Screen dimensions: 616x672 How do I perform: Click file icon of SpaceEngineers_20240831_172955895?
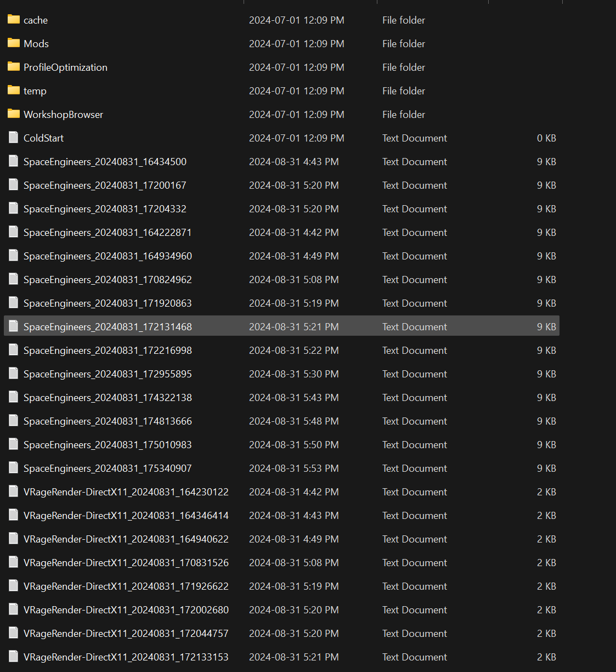[14, 373]
